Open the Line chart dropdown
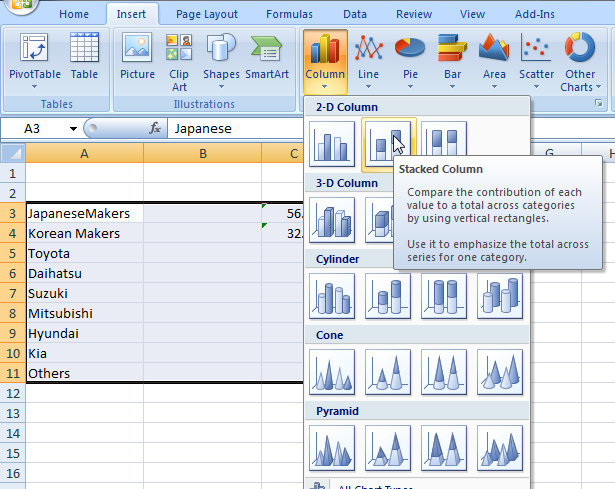 [368, 61]
